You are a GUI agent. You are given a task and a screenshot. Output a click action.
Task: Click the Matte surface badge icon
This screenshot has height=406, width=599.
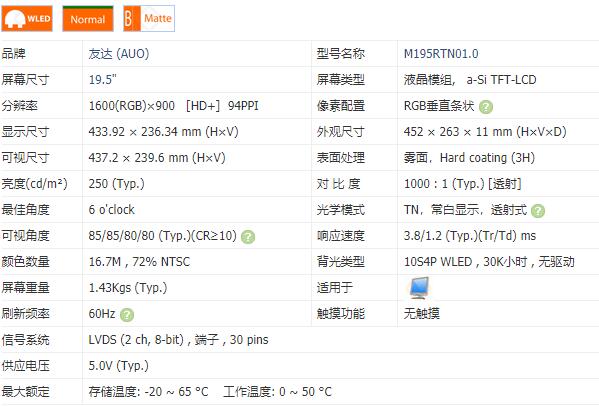click(149, 18)
